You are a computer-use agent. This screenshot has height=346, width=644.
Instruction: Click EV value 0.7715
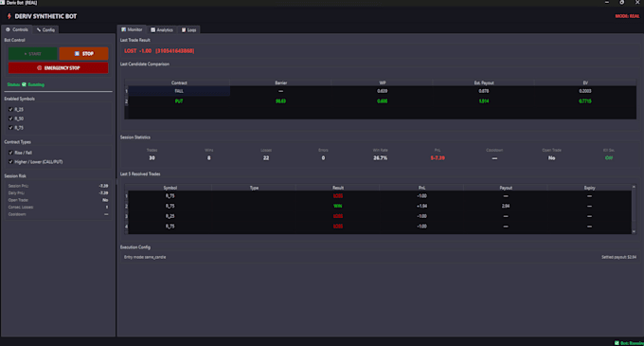[585, 101]
